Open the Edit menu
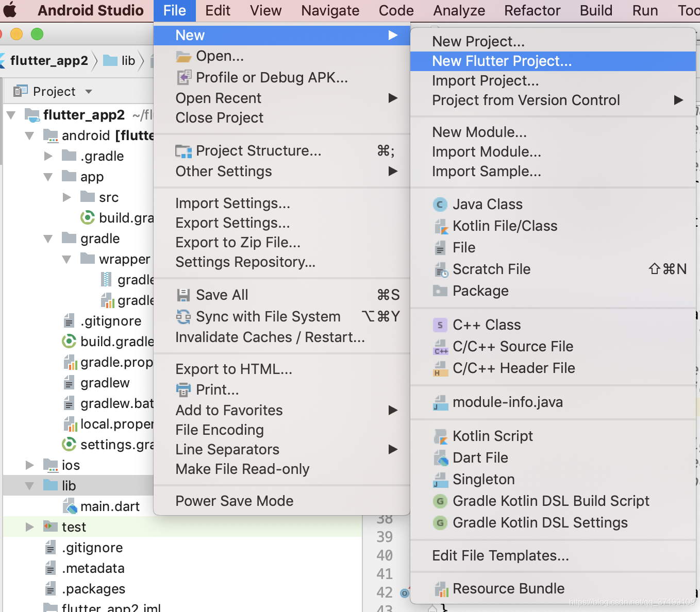The height and width of the screenshot is (612, 700). pyautogui.click(x=218, y=10)
